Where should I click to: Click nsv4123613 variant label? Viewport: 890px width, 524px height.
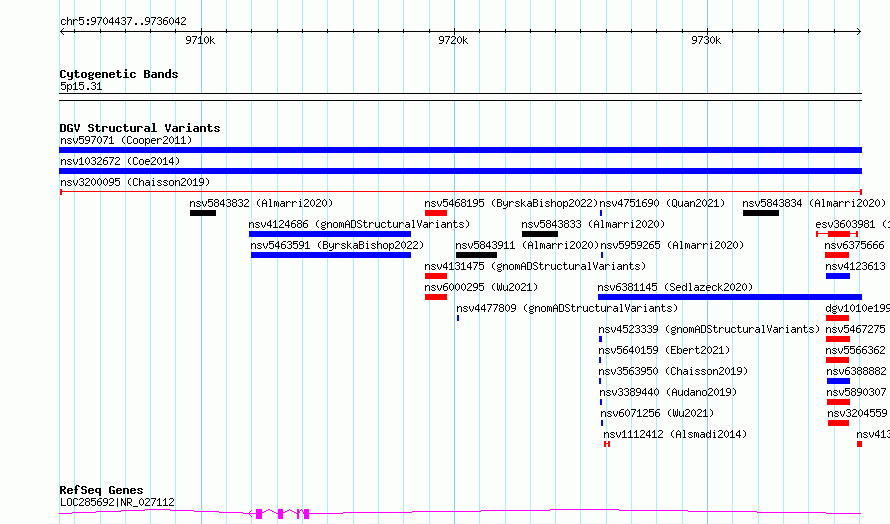pyautogui.click(x=855, y=266)
